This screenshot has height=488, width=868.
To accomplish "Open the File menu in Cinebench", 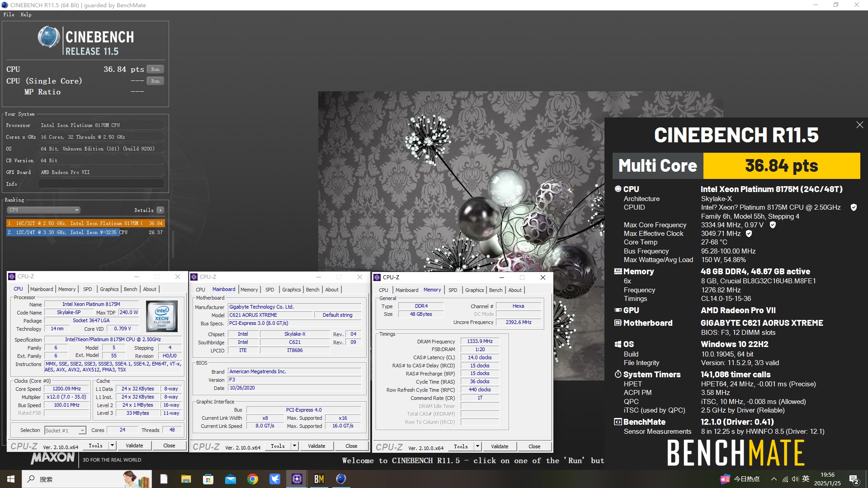I will pyautogui.click(x=9, y=14).
